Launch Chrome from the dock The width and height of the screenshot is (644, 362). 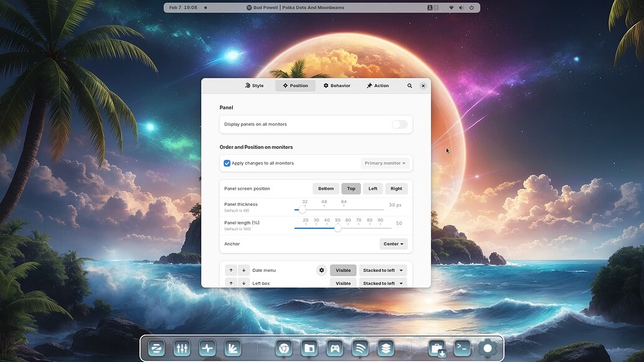(283, 348)
